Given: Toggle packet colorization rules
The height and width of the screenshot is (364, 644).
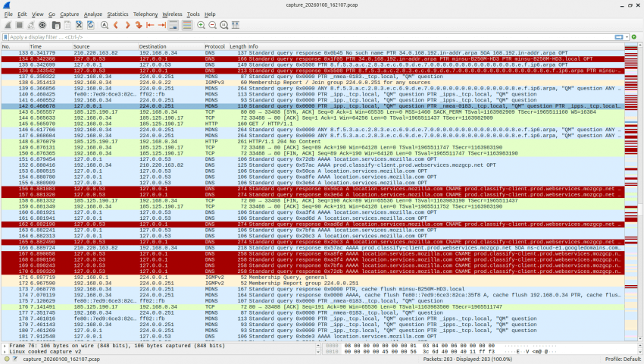Looking at the screenshot, I should (x=188, y=25).
